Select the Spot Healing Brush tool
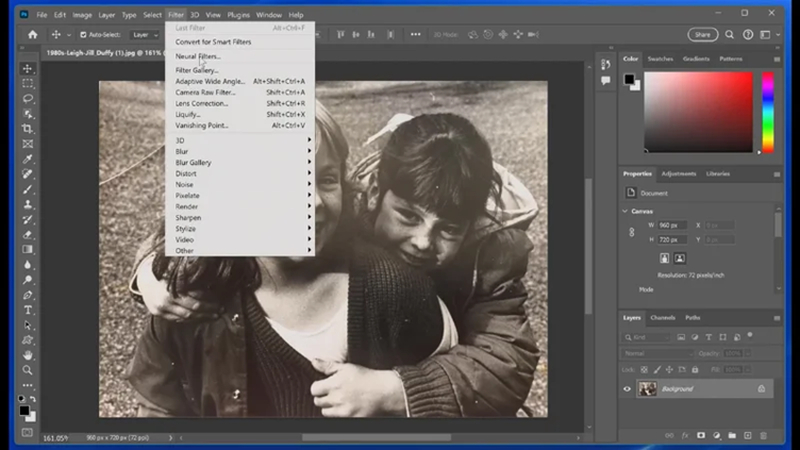 tap(28, 174)
